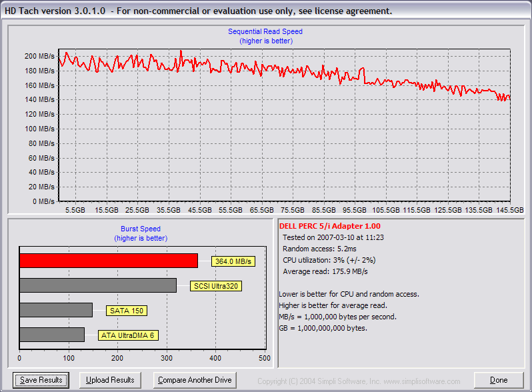Image resolution: width=532 pixels, height=392 pixels.
Task: Close the results with the Done button
Action: [x=498, y=380]
